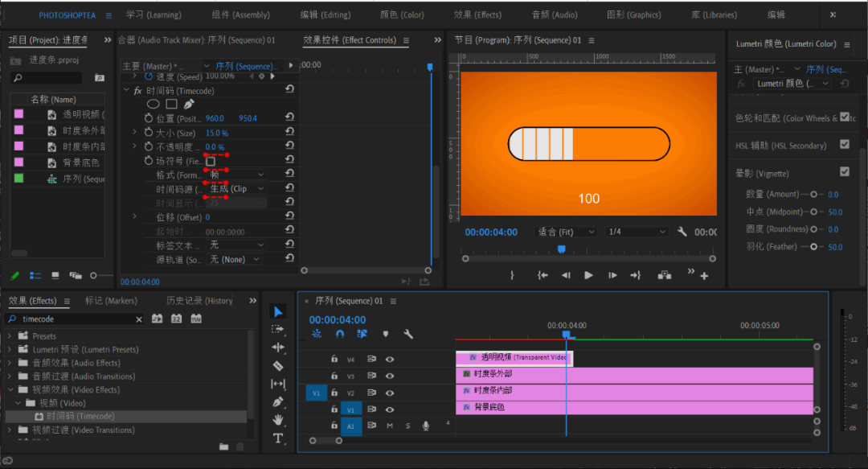
Task: Select the Type tool
Action: (278, 438)
